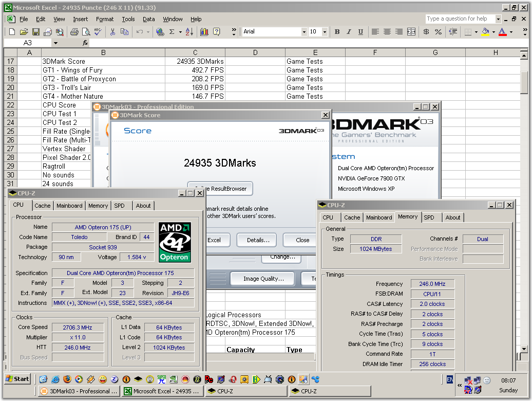Open the Font name dropdown showing Arial
This screenshot has height=401, width=532.
(304, 32)
